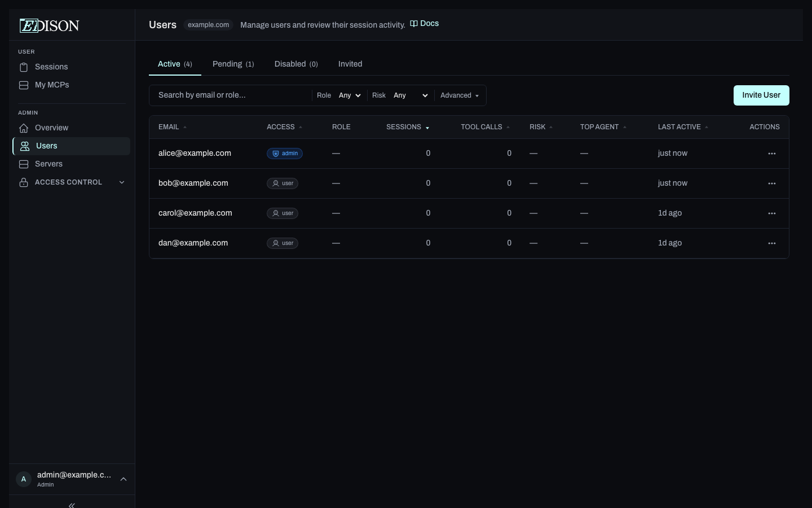Open the Role filter dropdown
Image resolution: width=812 pixels, height=508 pixels.
[350, 95]
